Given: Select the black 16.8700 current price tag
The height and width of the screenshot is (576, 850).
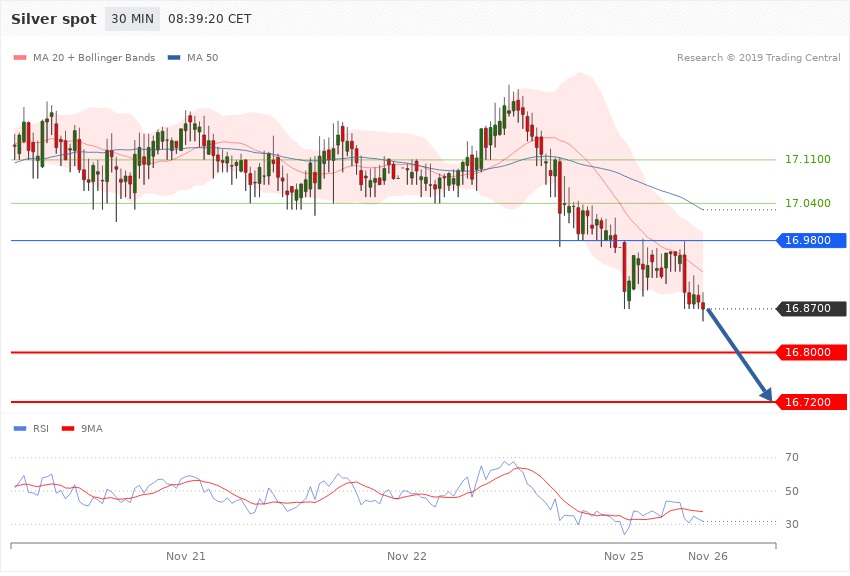Looking at the screenshot, I should click(811, 309).
